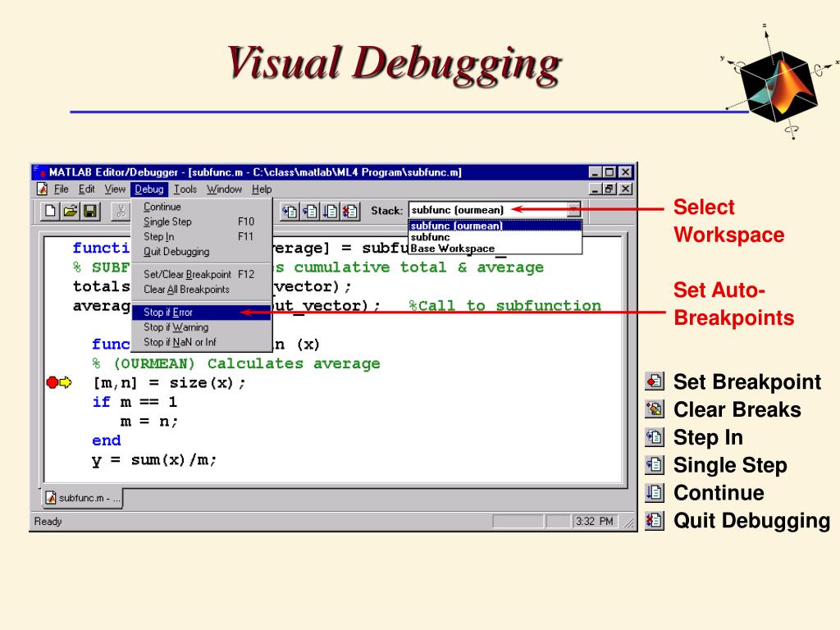The height and width of the screenshot is (630, 840).
Task: Minimize the MATLAB Editor/Debugger window
Action: coord(595,172)
